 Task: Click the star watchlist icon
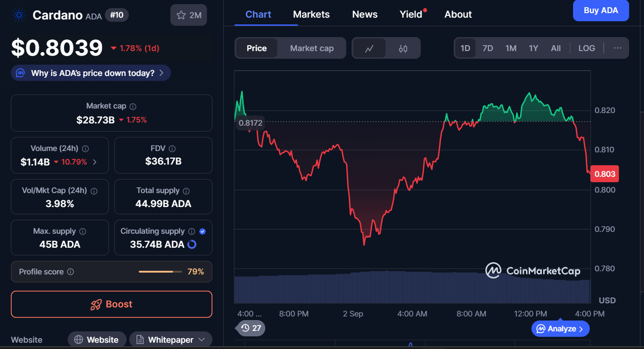tap(181, 15)
